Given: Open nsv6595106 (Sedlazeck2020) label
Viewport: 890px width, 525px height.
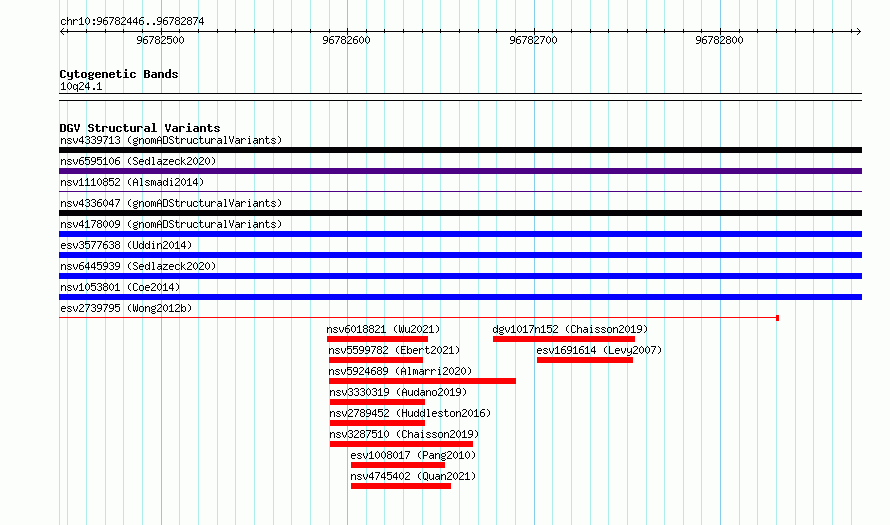Looking at the screenshot, I should (x=138, y=161).
